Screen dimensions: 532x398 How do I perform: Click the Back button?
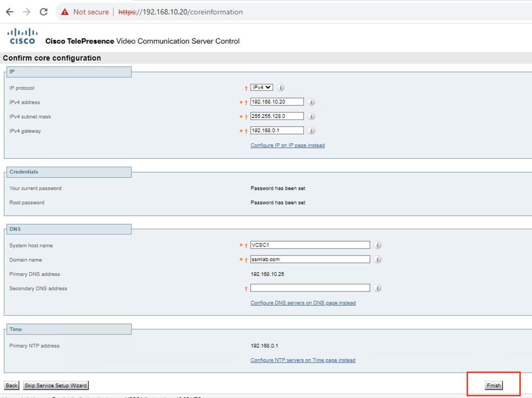pos(12,385)
